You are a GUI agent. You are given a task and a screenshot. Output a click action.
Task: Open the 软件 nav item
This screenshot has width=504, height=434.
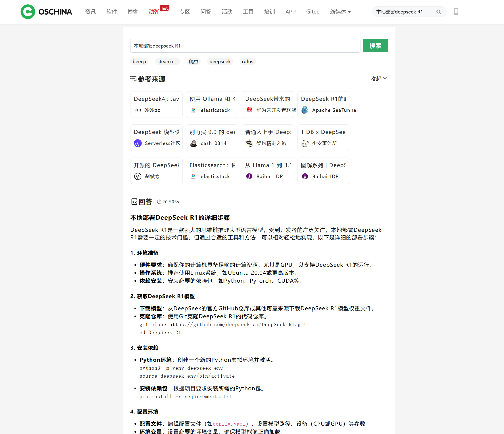112,12
